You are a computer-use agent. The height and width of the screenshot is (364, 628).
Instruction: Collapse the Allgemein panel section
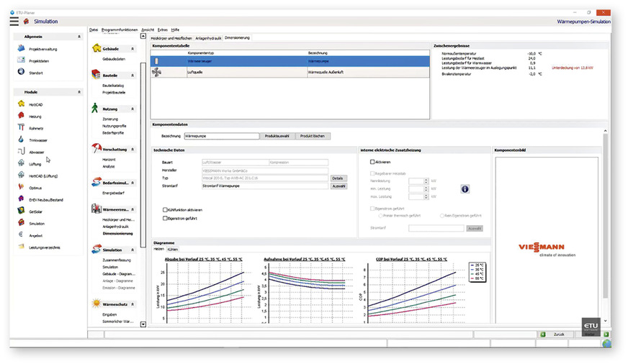78,36
